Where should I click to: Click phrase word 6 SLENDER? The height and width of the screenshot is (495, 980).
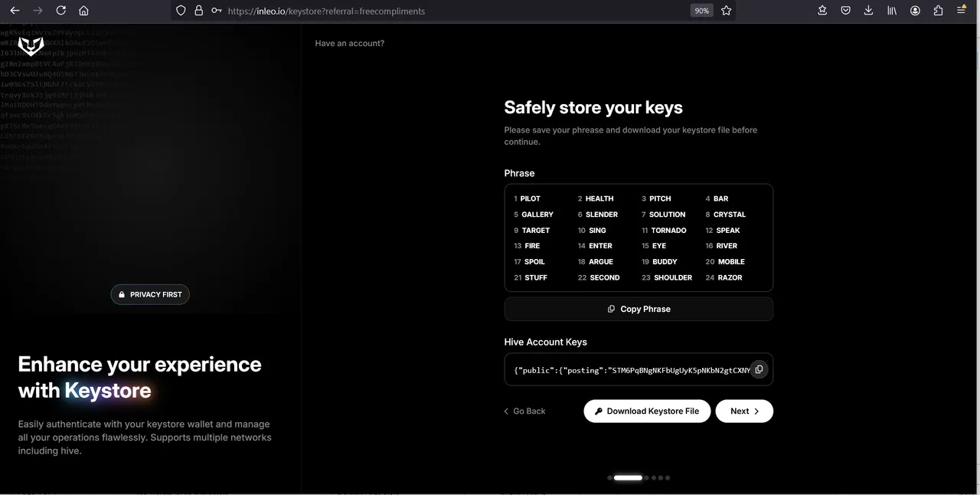point(598,215)
